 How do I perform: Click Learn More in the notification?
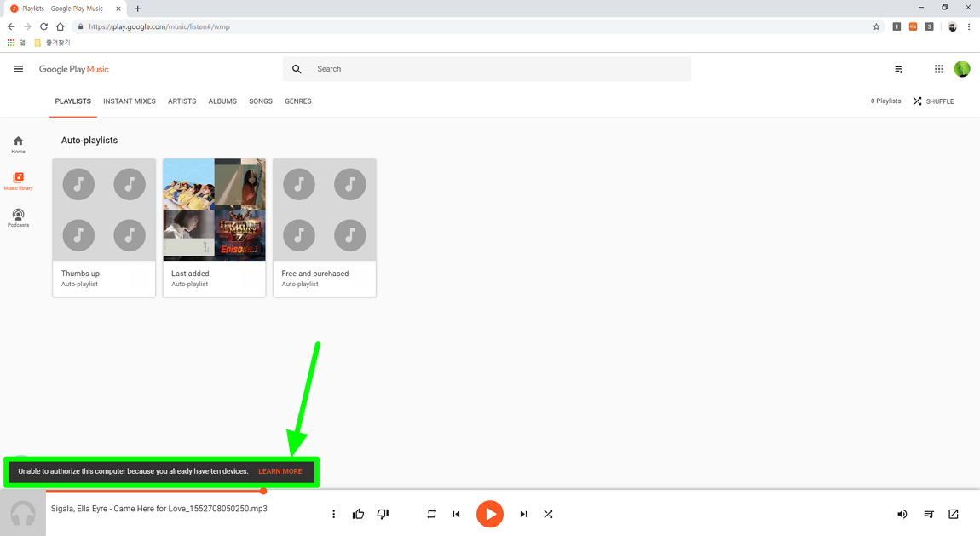pyautogui.click(x=280, y=471)
